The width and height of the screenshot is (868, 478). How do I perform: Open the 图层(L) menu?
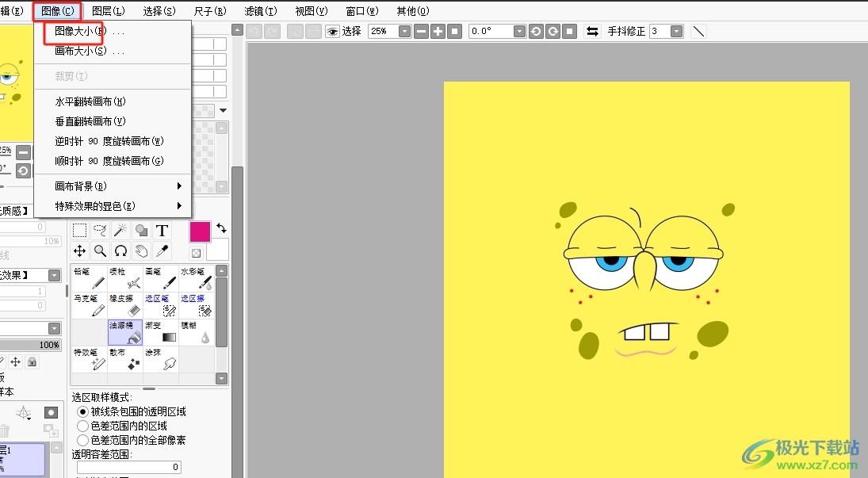pyautogui.click(x=109, y=11)
